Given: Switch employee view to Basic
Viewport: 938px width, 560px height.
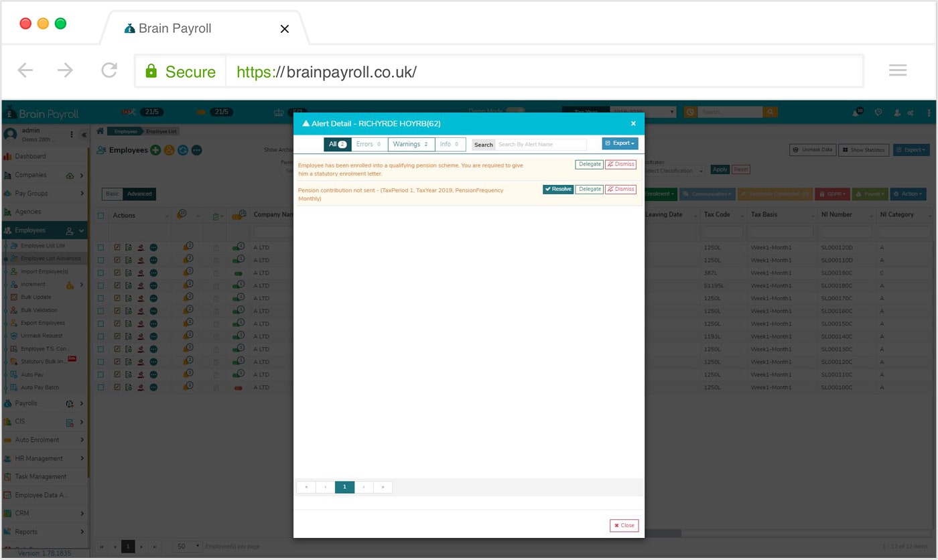Looking at the screenshot, I should [113, 194].
